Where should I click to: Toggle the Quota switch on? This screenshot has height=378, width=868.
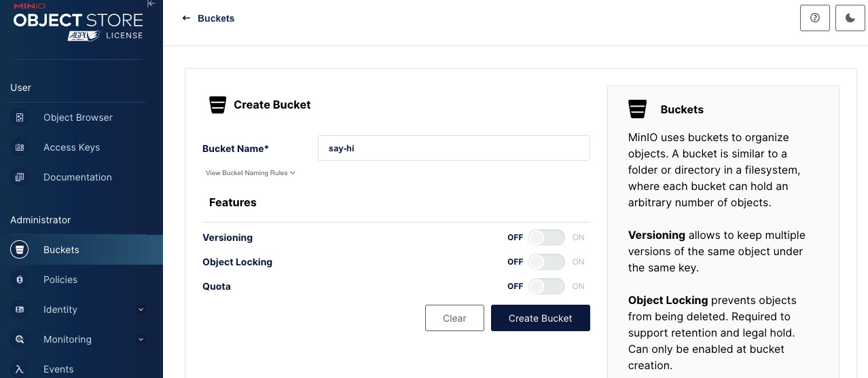point(547,286)
